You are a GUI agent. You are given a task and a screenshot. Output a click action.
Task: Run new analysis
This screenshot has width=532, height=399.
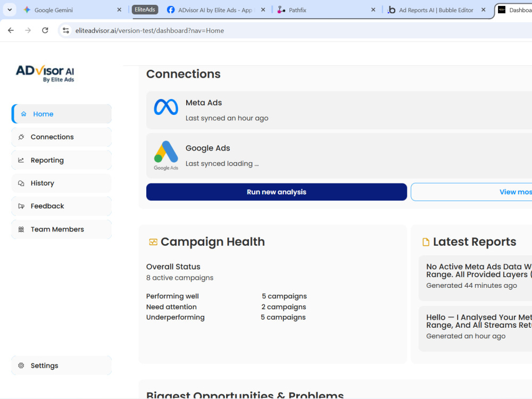(277, 192)
